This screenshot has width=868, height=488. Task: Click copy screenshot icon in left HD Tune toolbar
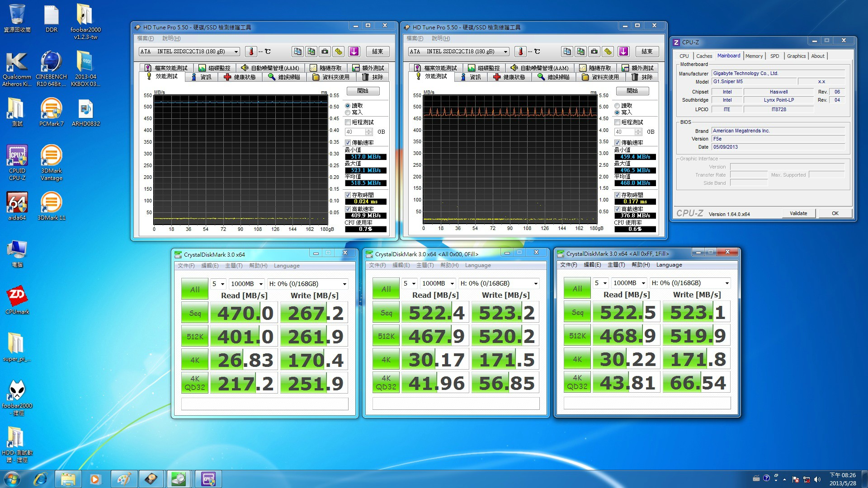[x=311, y=52]
